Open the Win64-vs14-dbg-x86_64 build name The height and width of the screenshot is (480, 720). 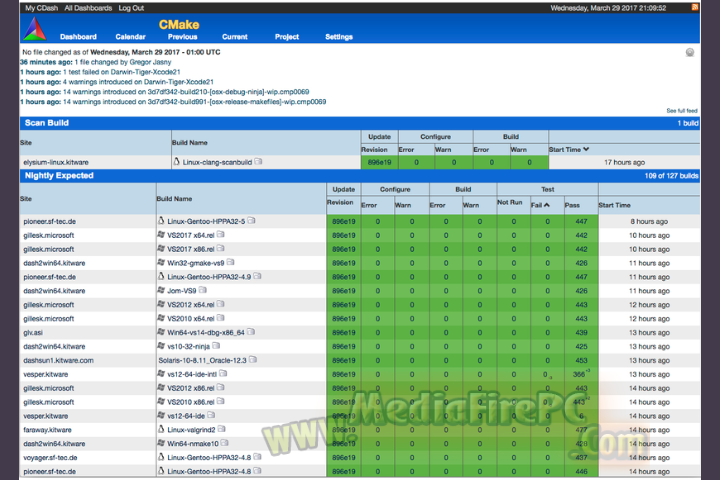(x=206, y=333)
